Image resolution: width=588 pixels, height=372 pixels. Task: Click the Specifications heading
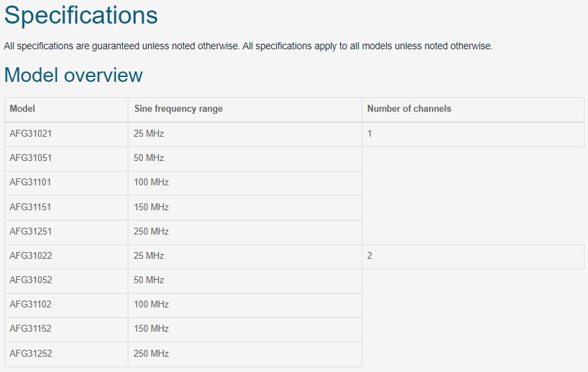point(81,16)
